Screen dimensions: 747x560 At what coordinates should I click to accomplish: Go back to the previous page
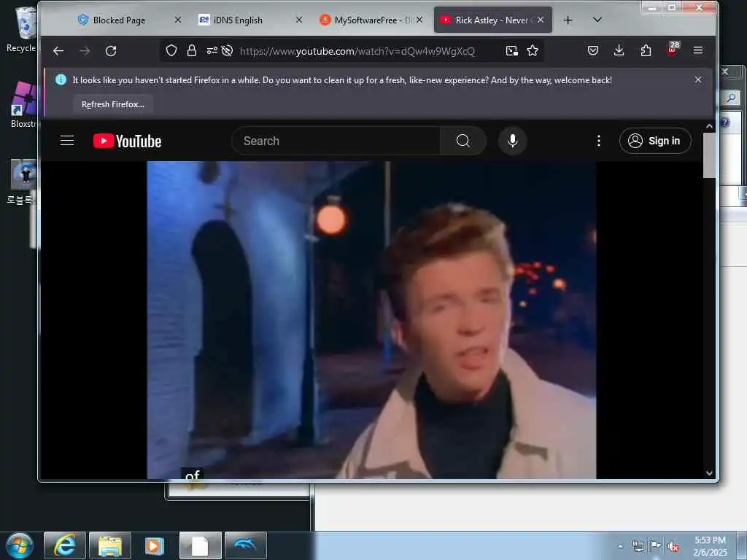58,51
